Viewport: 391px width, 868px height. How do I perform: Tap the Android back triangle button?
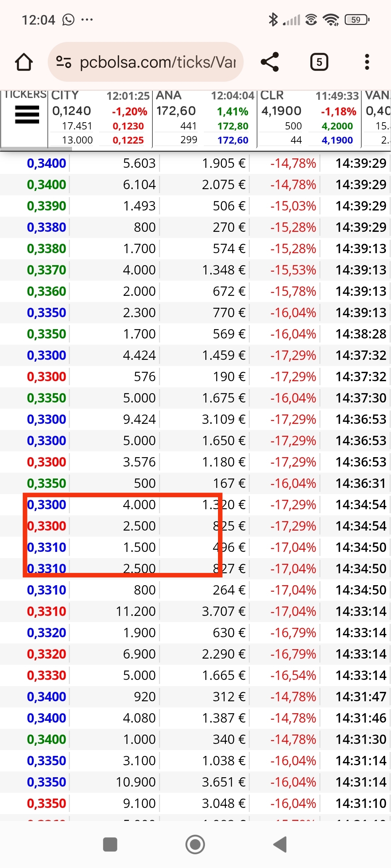(x=280, y=844)
